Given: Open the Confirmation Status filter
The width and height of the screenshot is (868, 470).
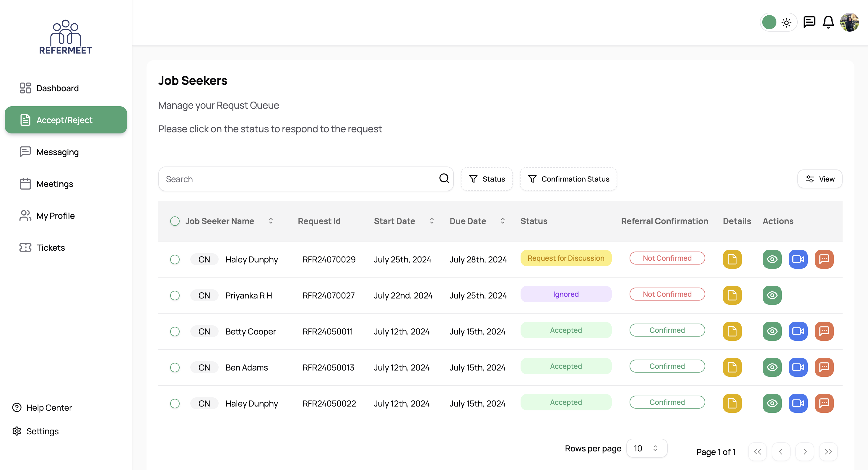Looking at the screenshot, I should tap(568, 179).
